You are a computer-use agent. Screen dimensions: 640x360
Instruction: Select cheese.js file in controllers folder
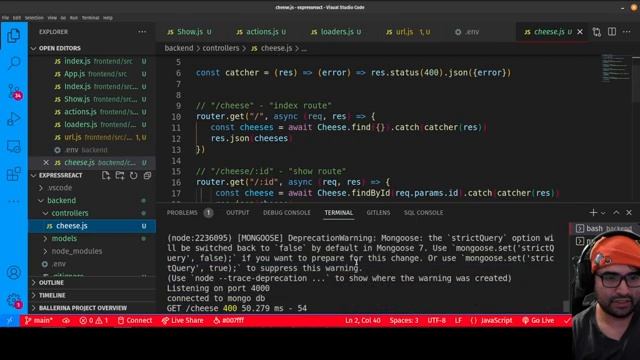pos(92,226)
